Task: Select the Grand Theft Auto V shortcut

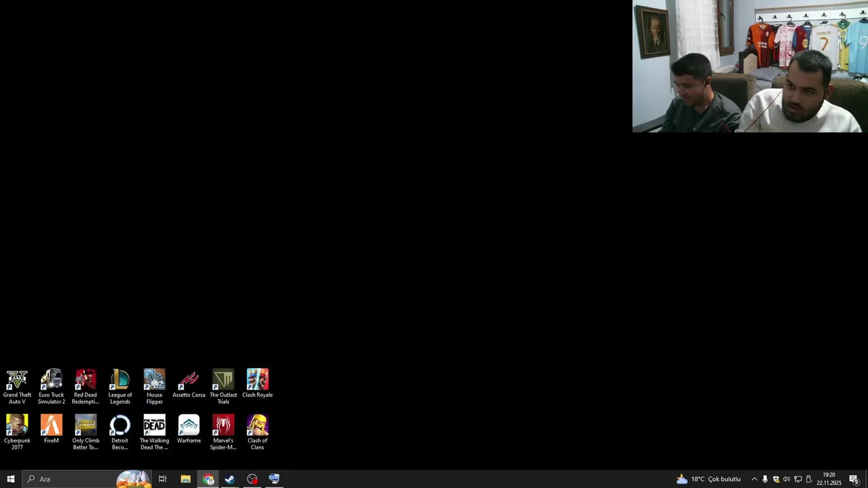Action: pos(17,387)
